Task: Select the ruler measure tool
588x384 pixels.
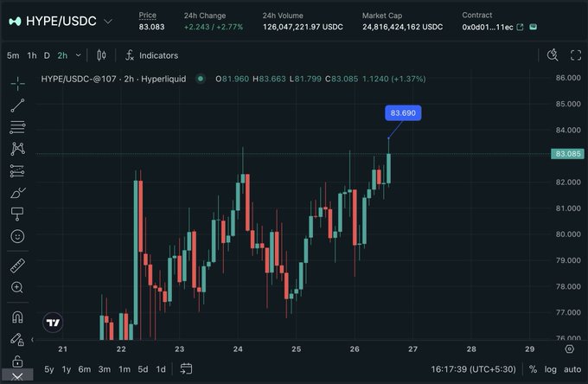Action: click(x=17, y=266)
